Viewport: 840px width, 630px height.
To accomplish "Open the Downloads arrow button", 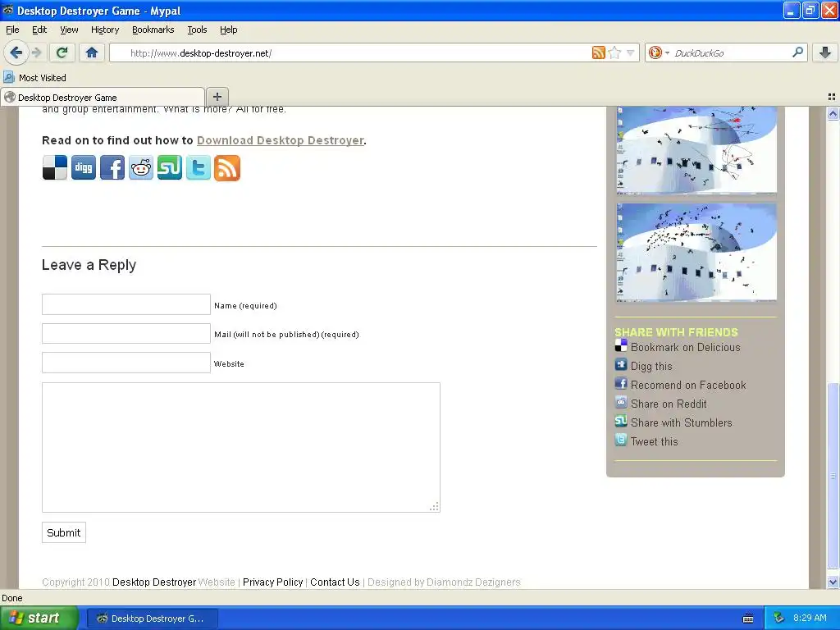I will click(825, 52).
